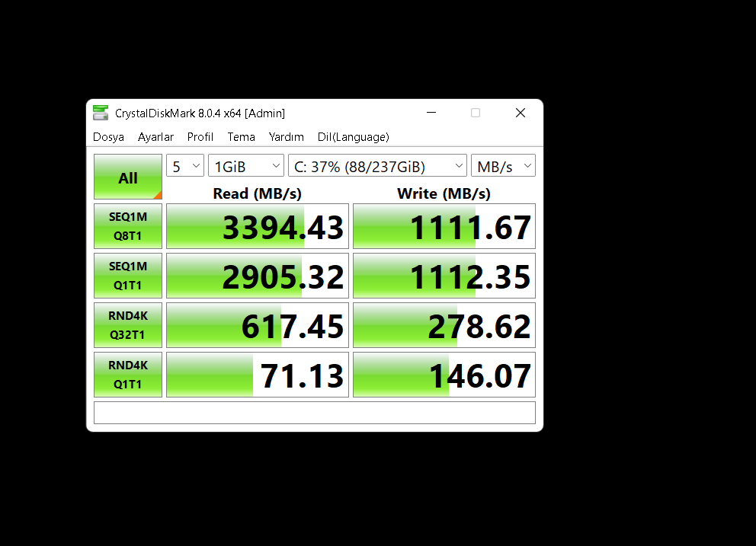Click the 1111.67 write result
The image size is (756, 546).
(444, 226)
